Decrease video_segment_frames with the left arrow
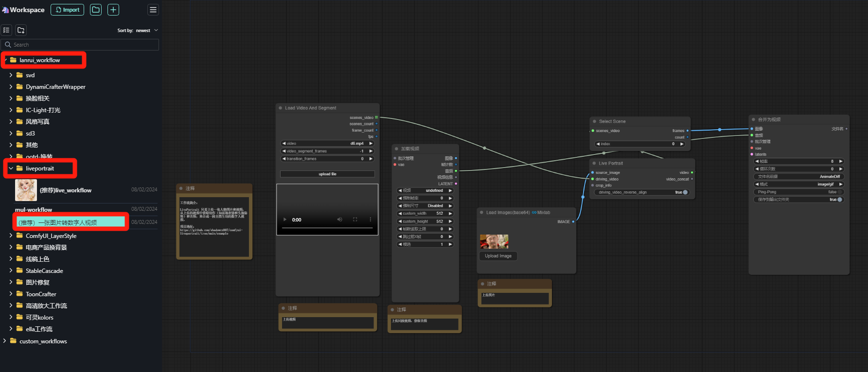 click(x=284, y=151)
